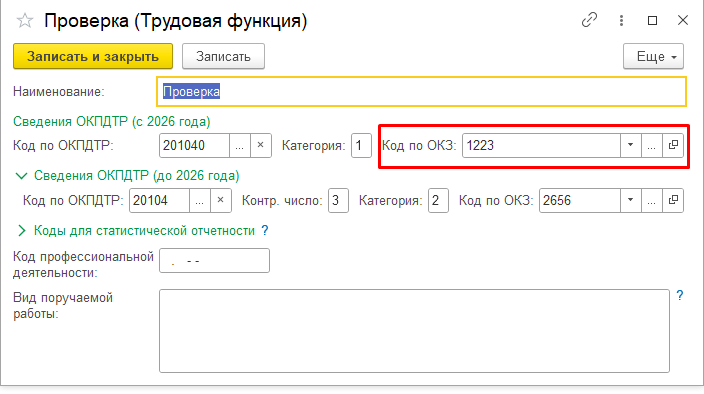Focus the Наименование field containing Проверка
This screenshot has height=394, width=704.
[422, 92]
